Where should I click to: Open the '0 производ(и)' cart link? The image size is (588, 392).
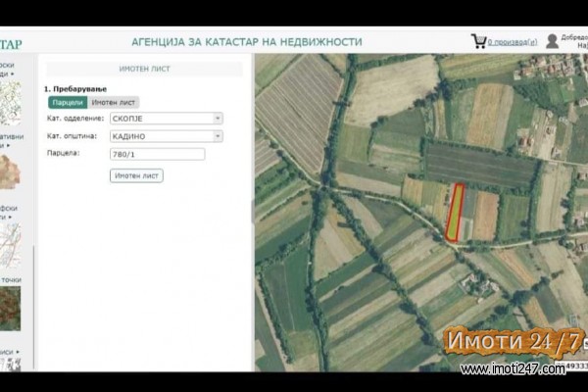coord(513,43)
